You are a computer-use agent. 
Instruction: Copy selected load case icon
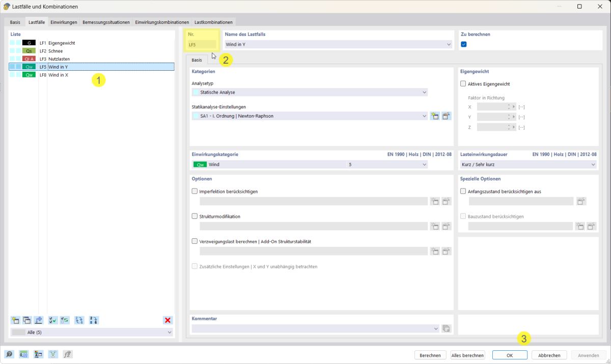coord(27,320)
